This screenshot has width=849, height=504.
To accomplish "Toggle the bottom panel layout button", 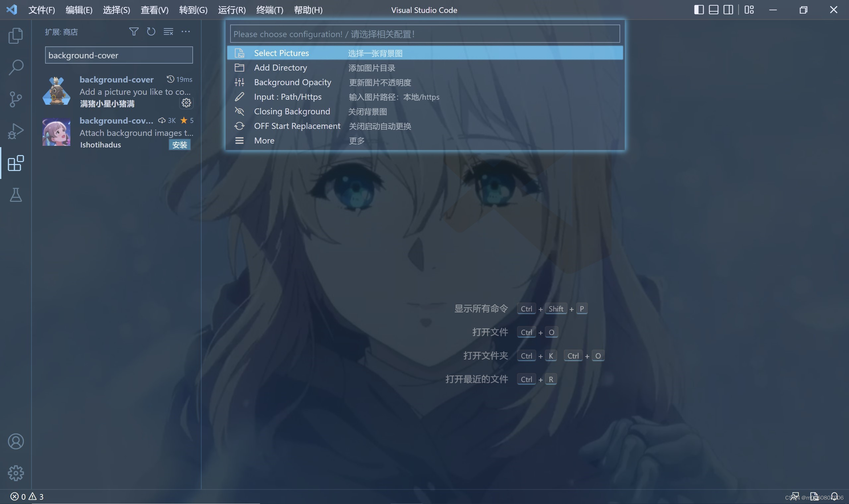I will click(x=713, y=10).
